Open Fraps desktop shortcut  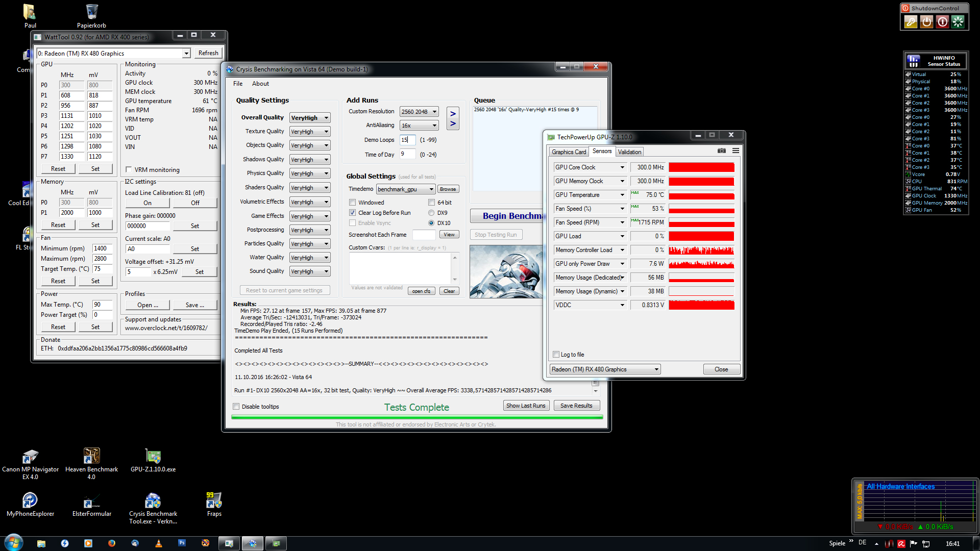(214, 500)
